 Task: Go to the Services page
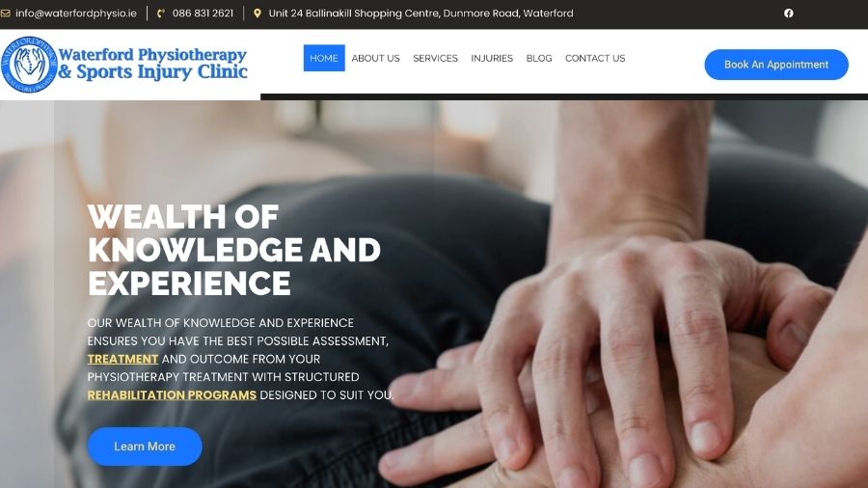click(435, 58)
